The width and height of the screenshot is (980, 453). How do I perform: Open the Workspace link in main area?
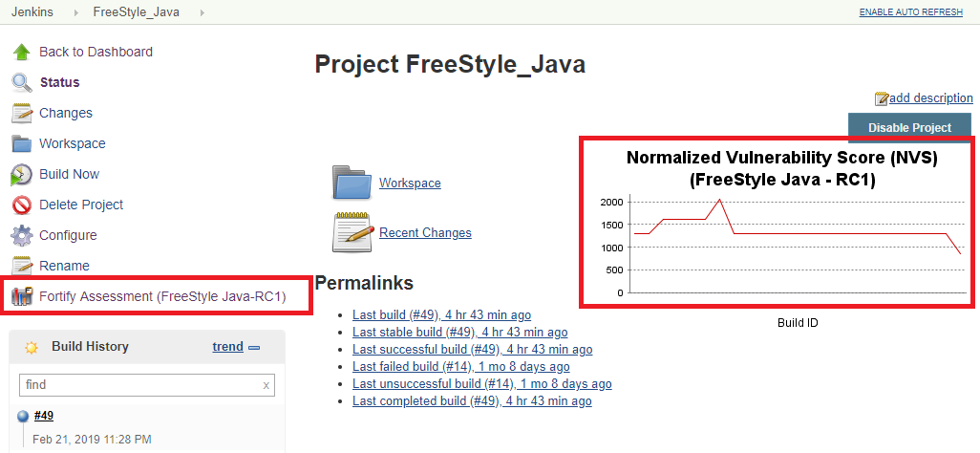click(x=410, y=183)
